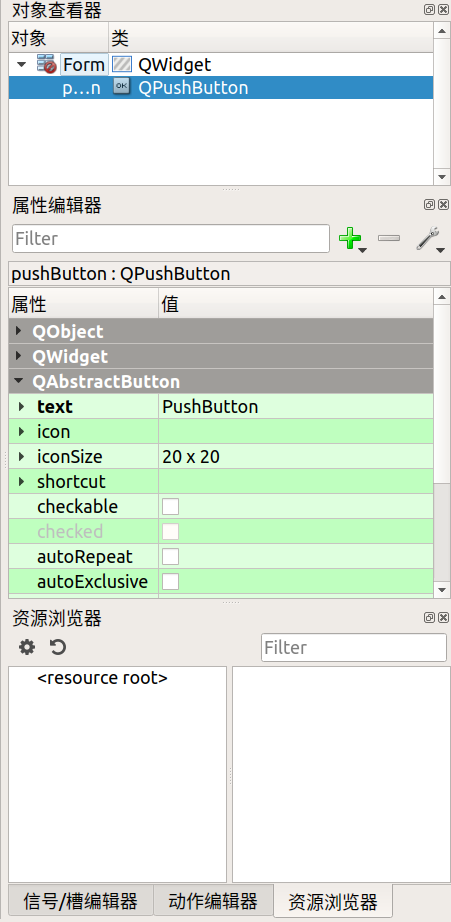The image size is (451, 922).
Task: Click the QPushButton OK icon in object tree
Action: 122,87
